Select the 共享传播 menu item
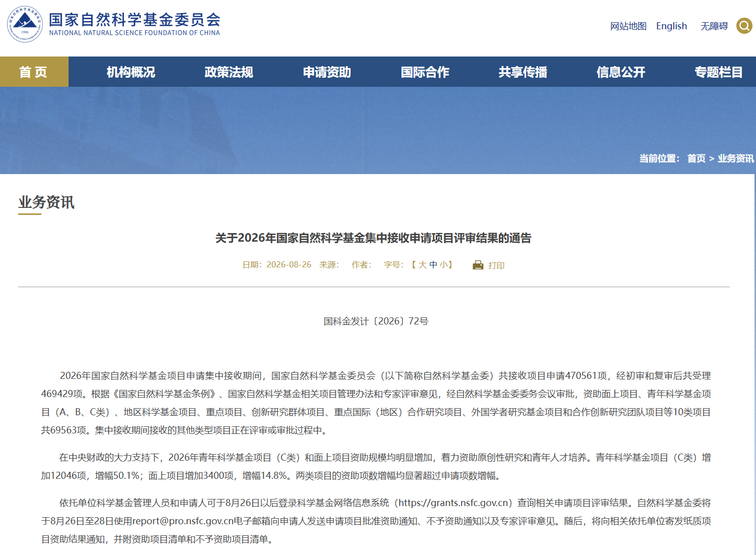Screen dimensions: 756x555 [522, 72]
